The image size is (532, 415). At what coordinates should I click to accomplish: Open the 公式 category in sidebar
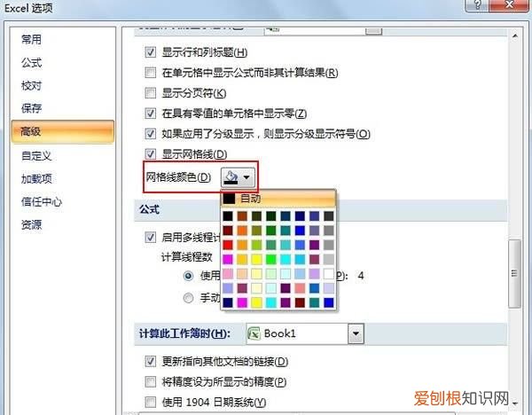(x=31, y=63)
